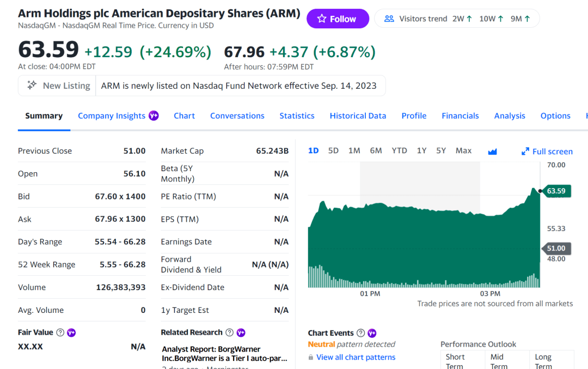The image size is (588, 369).
Task: Select the Max time range
Action: pos(463,150)
